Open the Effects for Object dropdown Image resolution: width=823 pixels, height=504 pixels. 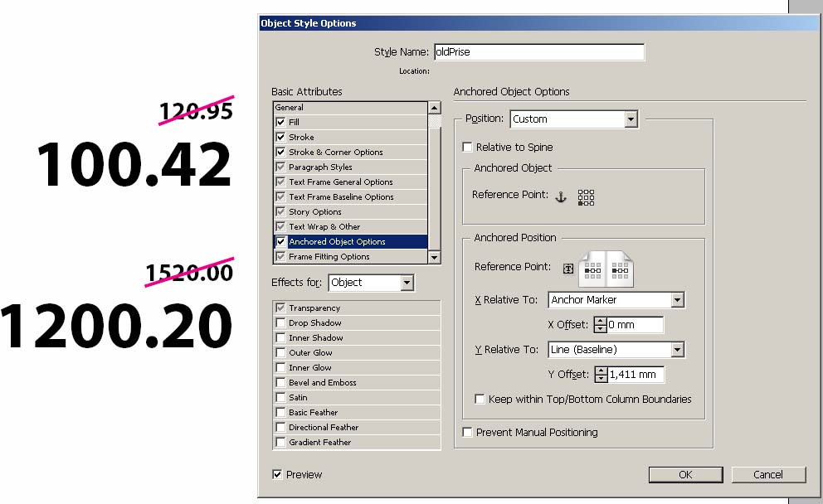pos(371,283)
